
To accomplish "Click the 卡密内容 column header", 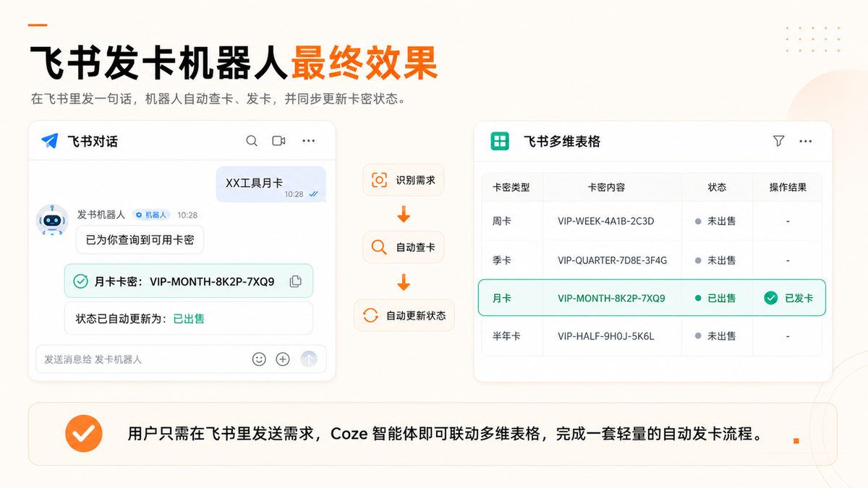I will 606,187.
